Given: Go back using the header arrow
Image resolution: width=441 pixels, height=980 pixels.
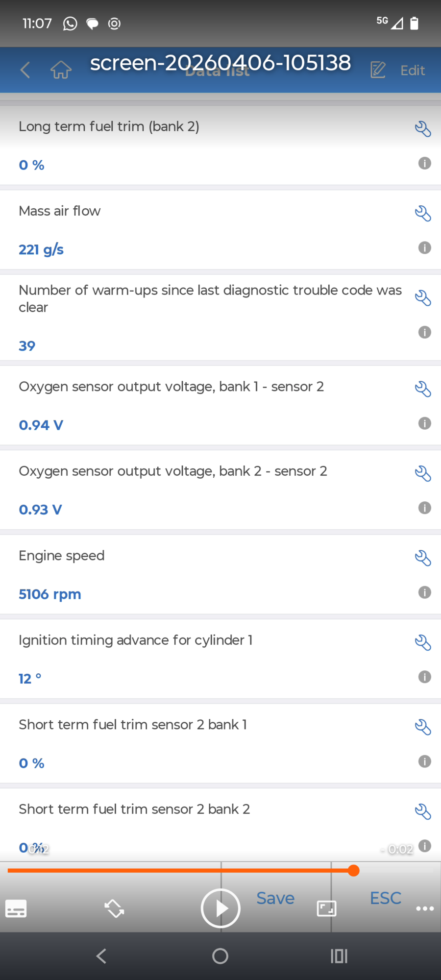Looking at the screenshot, I should pyautogui.click(x=25, y=70).
